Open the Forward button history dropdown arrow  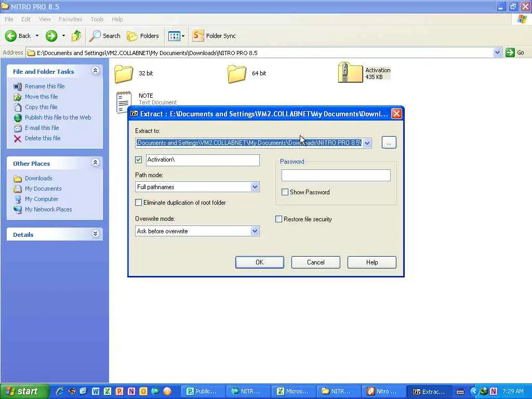(x=63, y=36)
